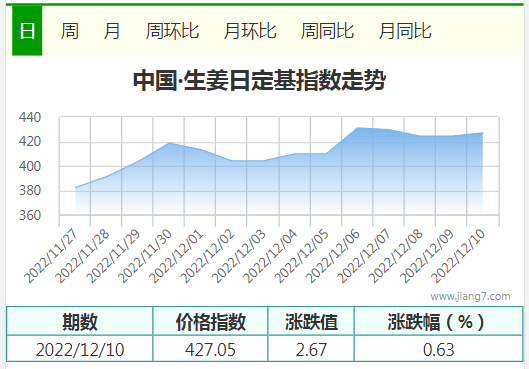Select the 日 (daily) tab
The height and width of the screenshot is (369, 529).
coord(27,31)
